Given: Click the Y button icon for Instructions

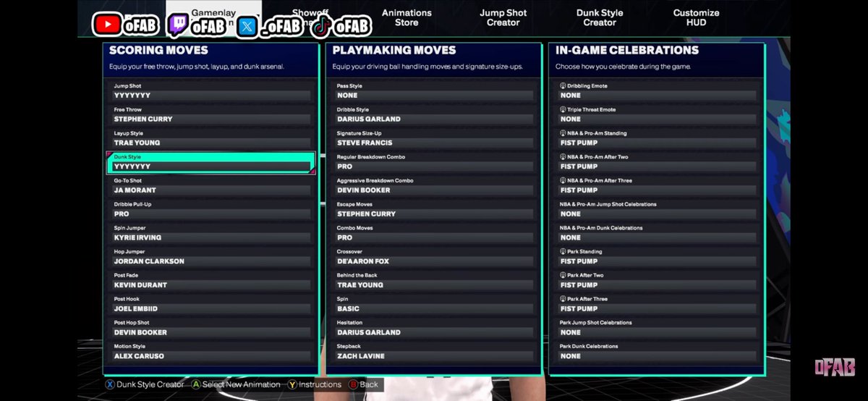Looking at the screenshot, I should (x=292, y=384).
